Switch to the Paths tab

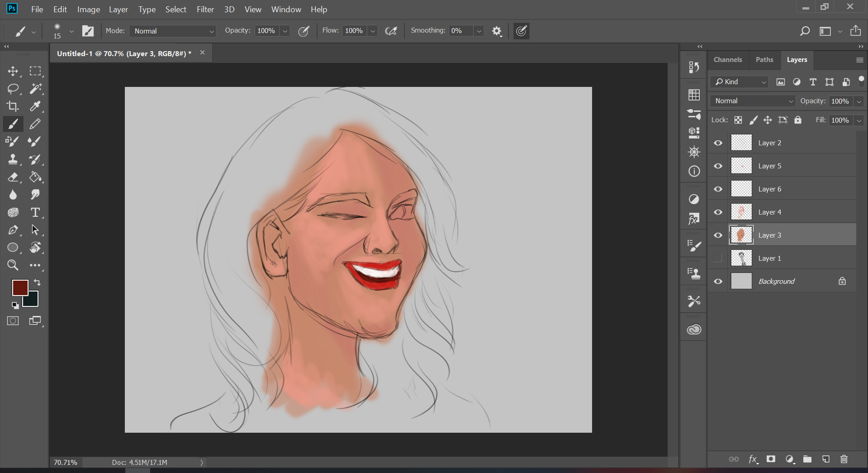(x=764, y=60)
